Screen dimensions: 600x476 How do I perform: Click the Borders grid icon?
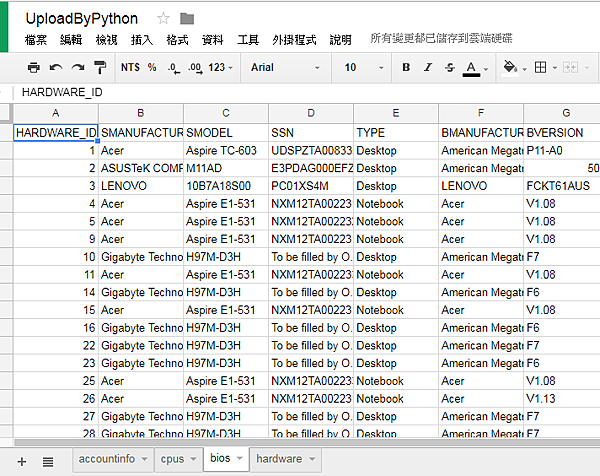coord(540,68)
